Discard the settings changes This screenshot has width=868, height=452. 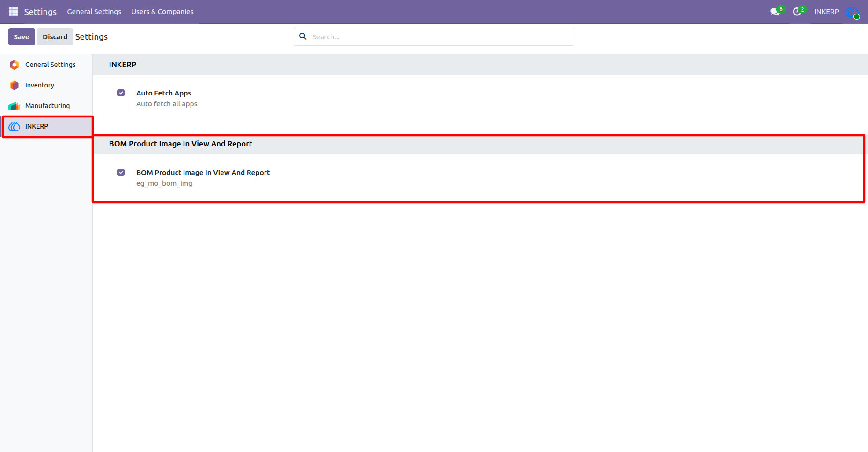pos(55,36)
